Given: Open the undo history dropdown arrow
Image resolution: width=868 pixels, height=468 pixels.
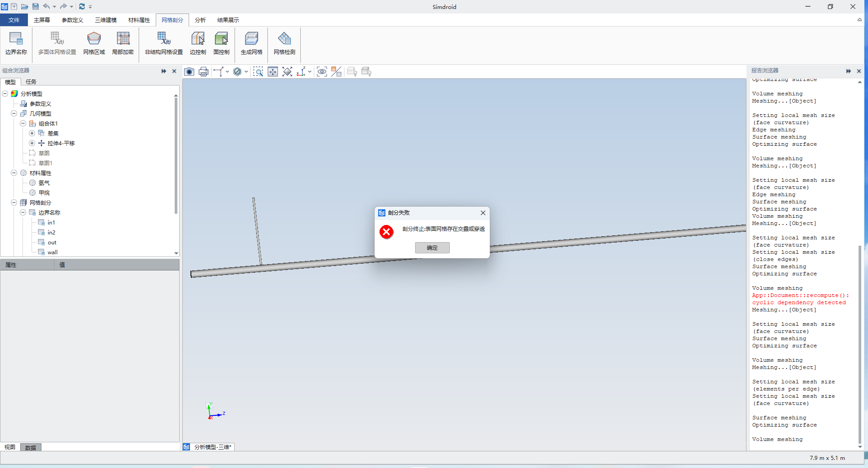Looking at the screenshot, I should (54, 6).
